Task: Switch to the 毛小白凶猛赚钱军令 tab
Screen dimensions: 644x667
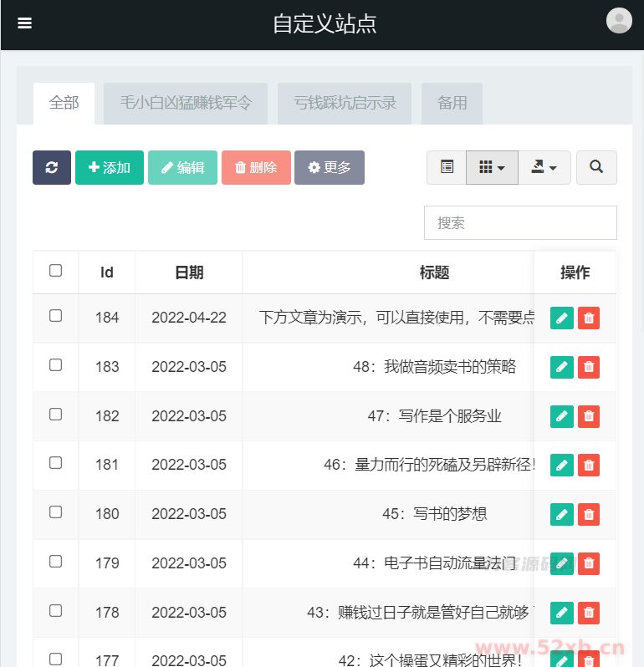Action: [x=186, y=104]
